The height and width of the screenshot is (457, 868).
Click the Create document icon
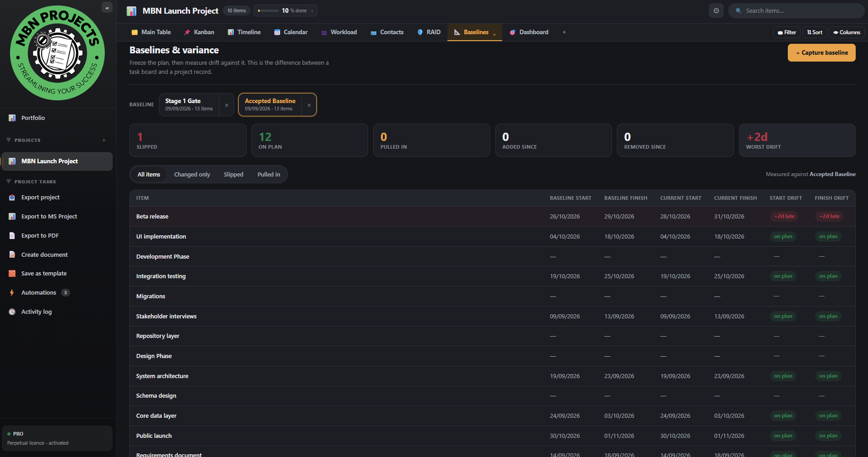pyautogui.click(x=12, y=255)
